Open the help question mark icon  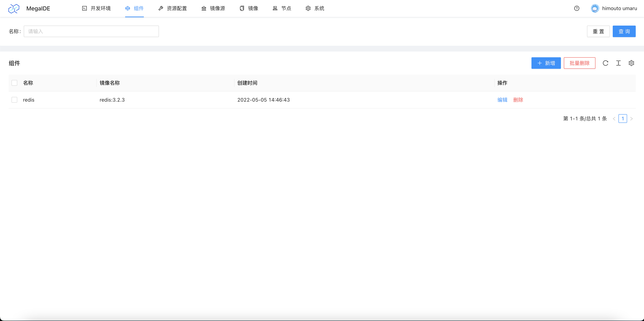[x=577, y=8]
